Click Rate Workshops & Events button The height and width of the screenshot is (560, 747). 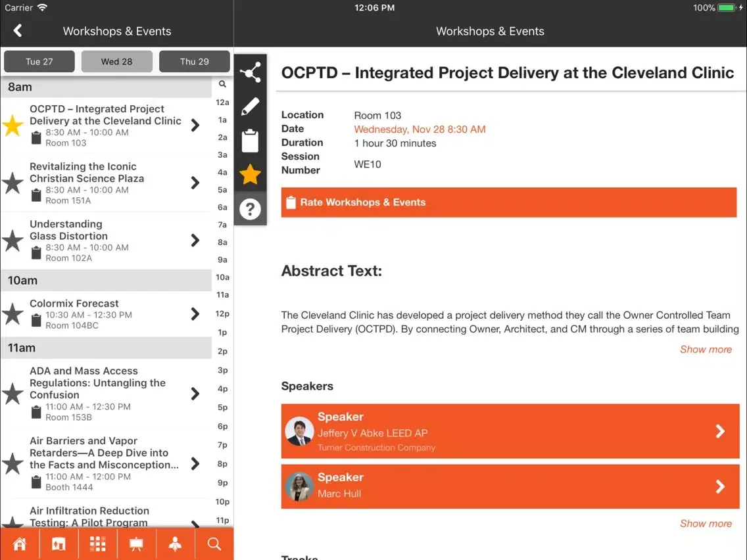click(x=509, y=202)
